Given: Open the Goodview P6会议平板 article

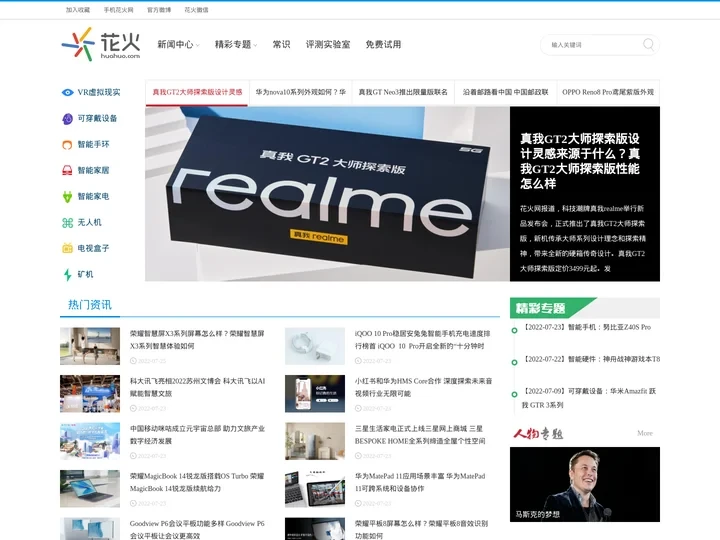Looking at the screenshot, I should pos(197,529).
